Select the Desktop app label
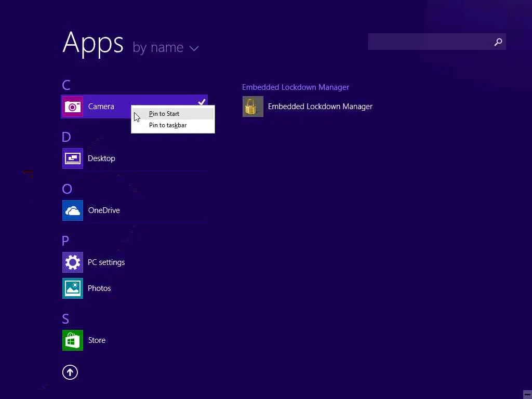 [101, 158]
